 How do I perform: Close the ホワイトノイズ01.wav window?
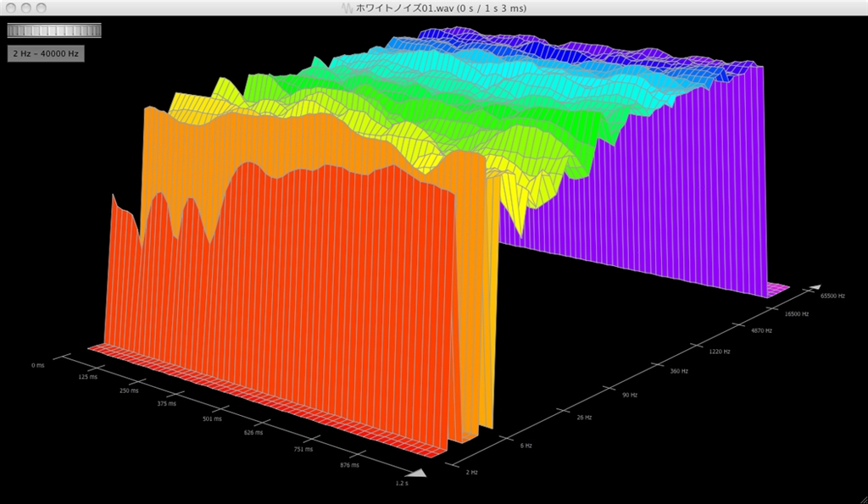pyautogui.click(x=10, y=8)
